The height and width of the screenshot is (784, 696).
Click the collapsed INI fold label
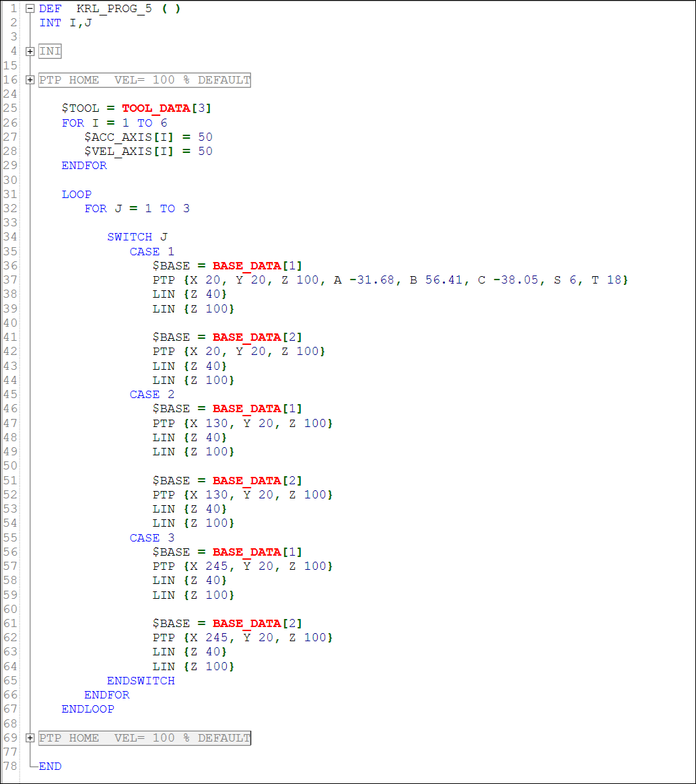tap(50, 51)
